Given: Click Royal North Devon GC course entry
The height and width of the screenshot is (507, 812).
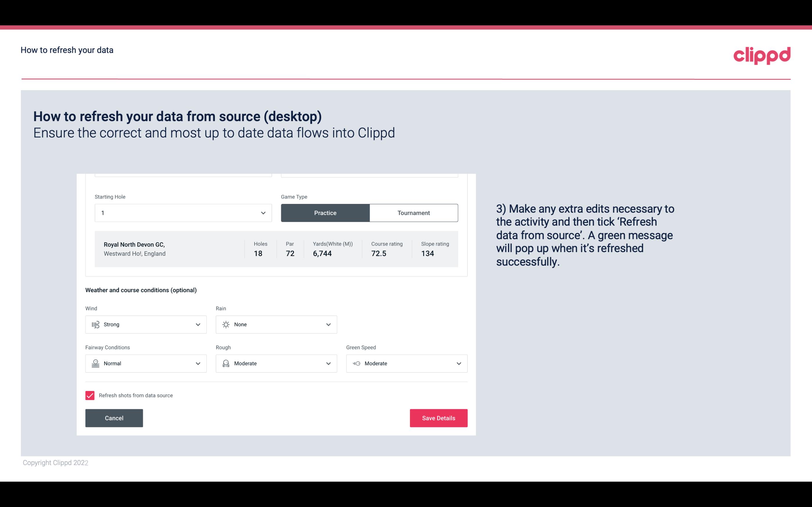Looking at the screenshot, I should coord(276,248).
